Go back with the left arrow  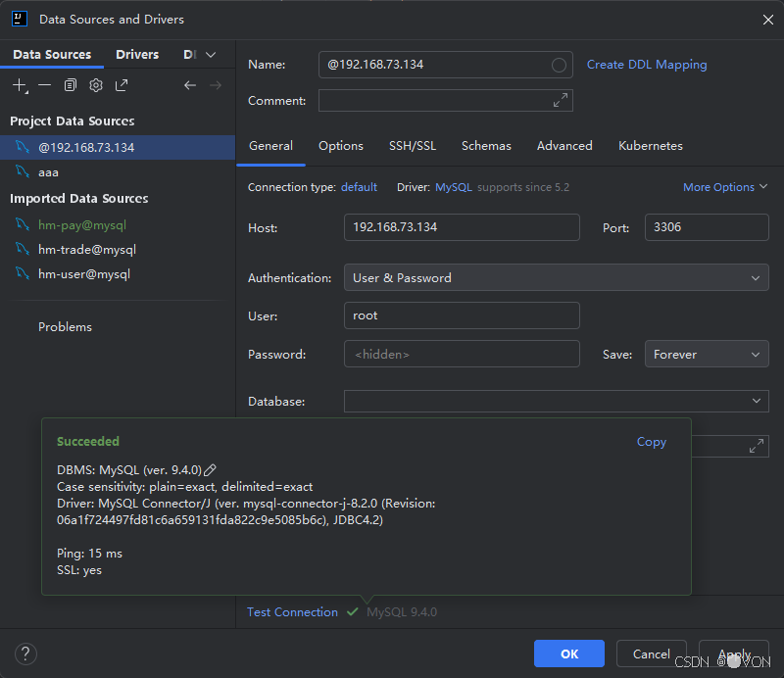click(190, 85)
